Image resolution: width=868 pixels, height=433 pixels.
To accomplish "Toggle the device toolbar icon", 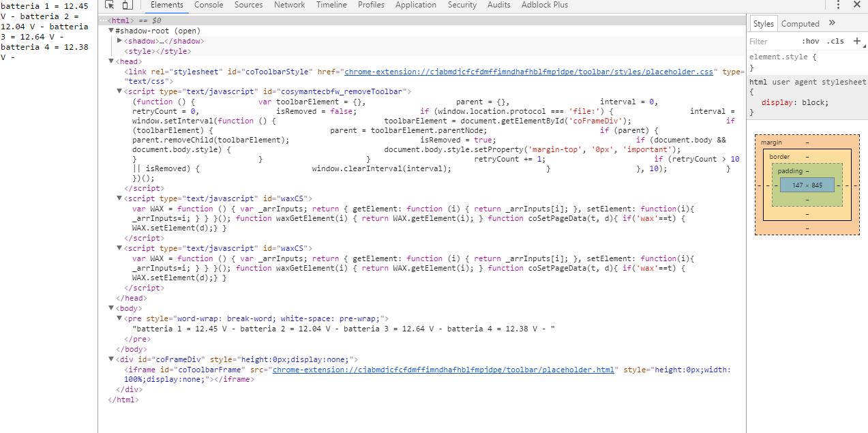I will coord(128,5).
